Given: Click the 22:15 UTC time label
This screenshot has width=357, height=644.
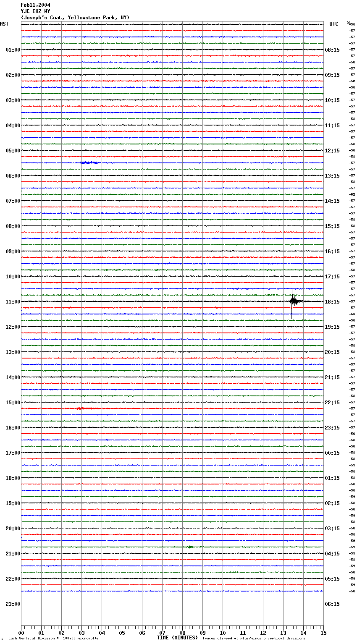Looking at the screenshot, I should click(x=332, y=403).
